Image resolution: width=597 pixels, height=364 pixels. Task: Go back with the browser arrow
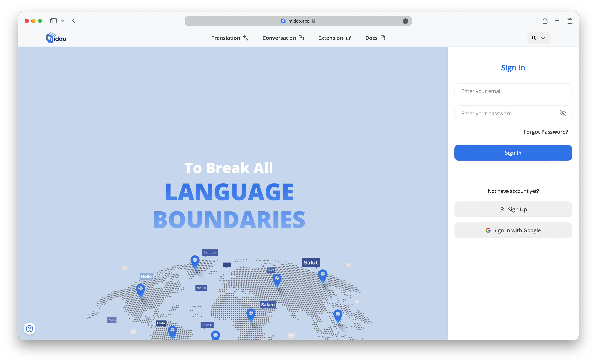pos(74,21)
